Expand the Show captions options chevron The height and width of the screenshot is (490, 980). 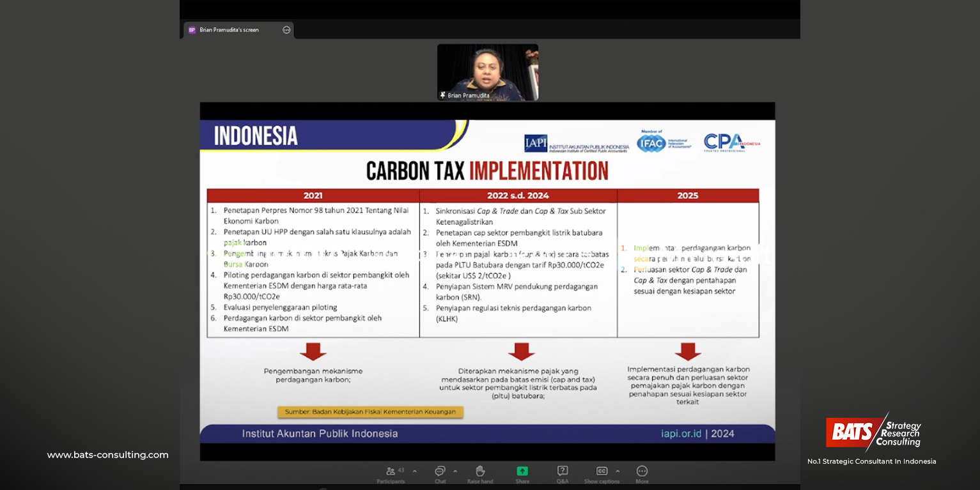(x=618, y=471)
